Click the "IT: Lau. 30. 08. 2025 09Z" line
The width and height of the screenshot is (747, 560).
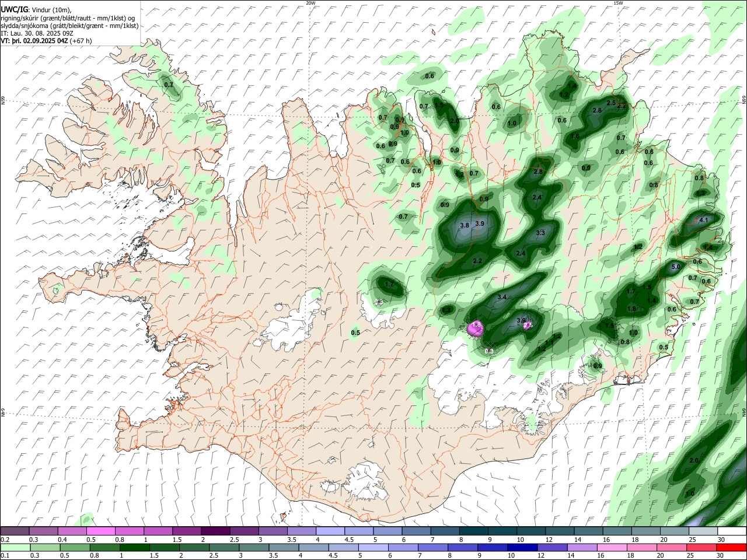38,34
